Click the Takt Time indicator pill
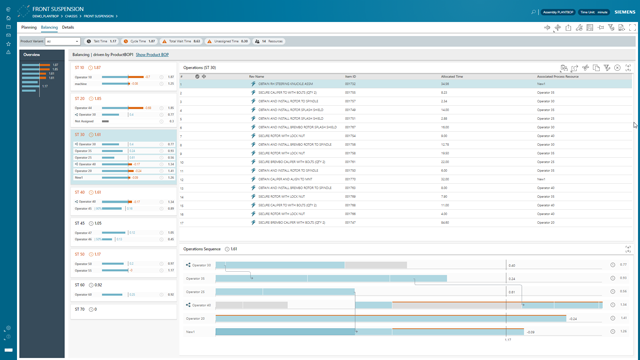Image resolution: width=640 pixels, height=360 pixels. coord(101,41)
